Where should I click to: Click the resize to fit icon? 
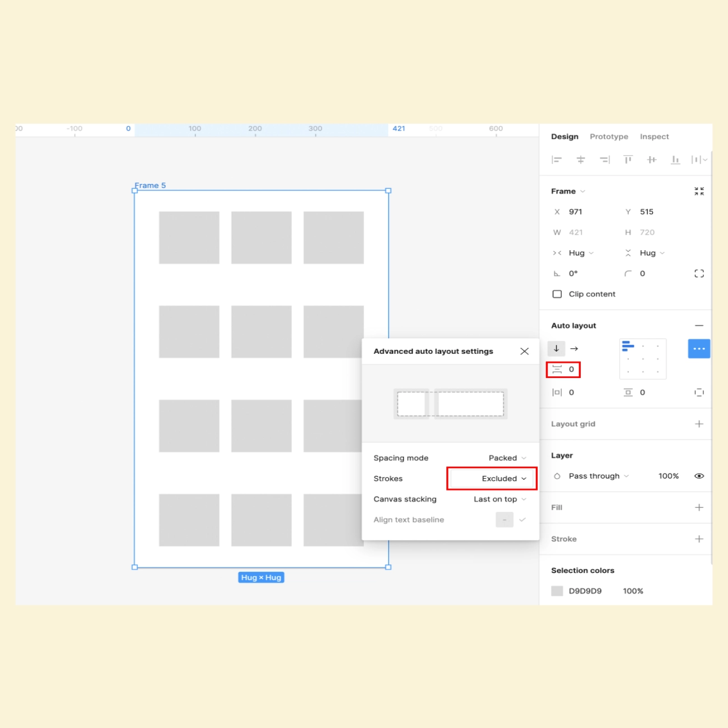pyautogui.click(x=699, y=192)
